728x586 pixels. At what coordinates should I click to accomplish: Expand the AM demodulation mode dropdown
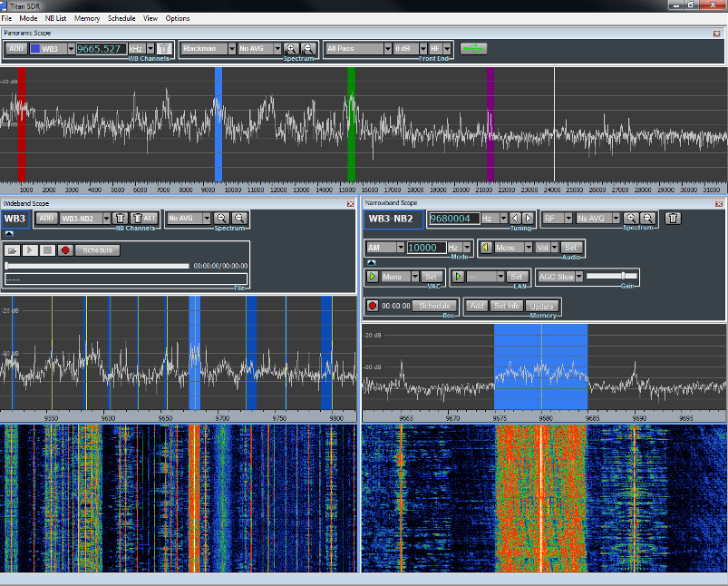(x=399, y=248)
